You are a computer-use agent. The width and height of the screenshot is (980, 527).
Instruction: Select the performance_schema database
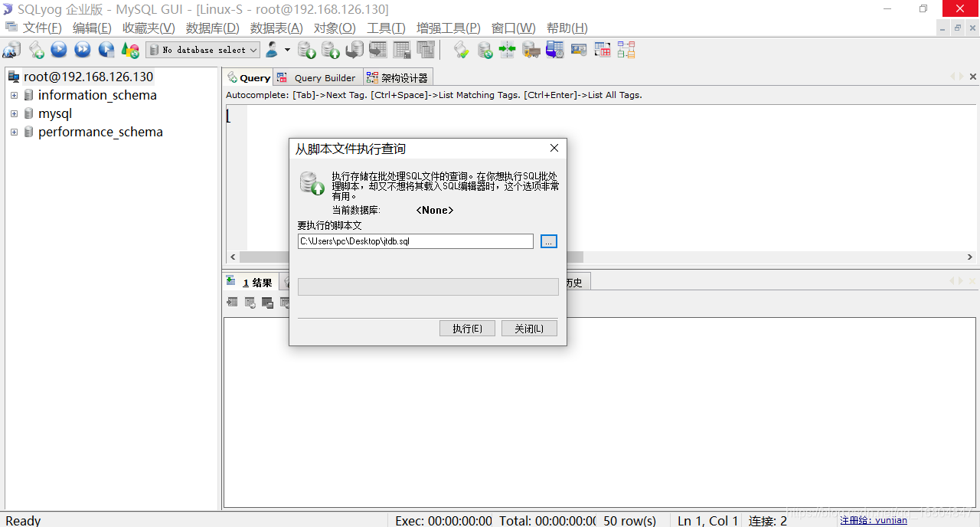pos(100,132)
